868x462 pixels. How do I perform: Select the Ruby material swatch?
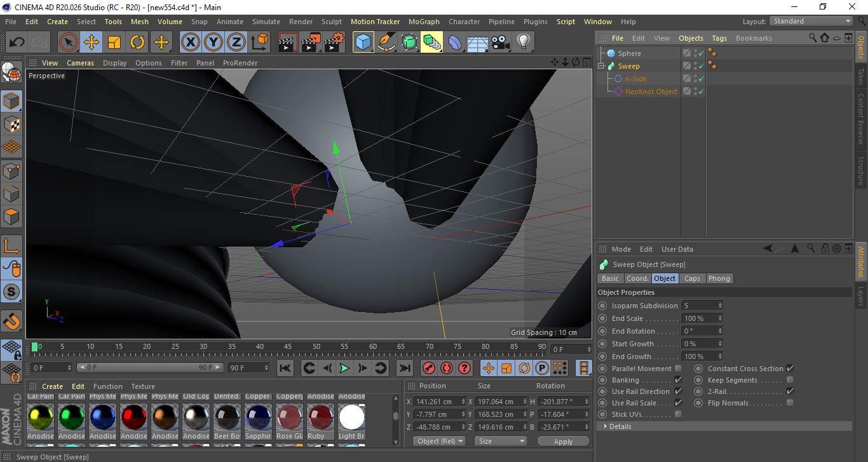click(321, 418)
